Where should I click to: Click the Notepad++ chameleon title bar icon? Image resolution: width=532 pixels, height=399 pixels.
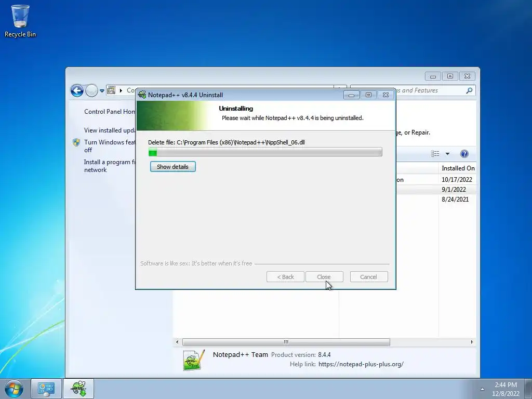pos(142,95)
